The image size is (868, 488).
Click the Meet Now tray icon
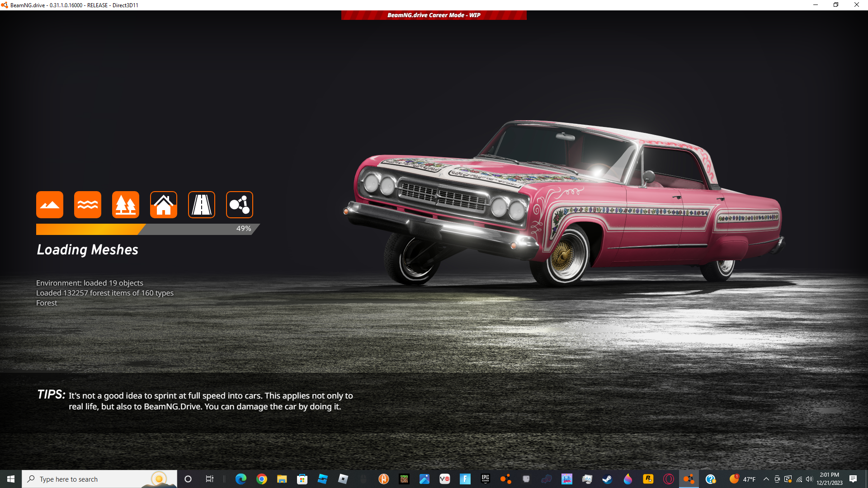pos(777,479)
